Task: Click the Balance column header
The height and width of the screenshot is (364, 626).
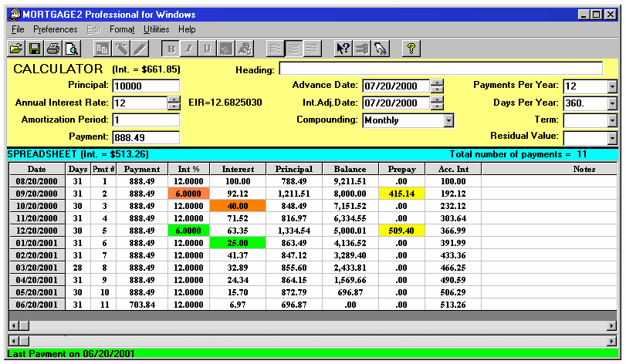Action: [350, 169]
